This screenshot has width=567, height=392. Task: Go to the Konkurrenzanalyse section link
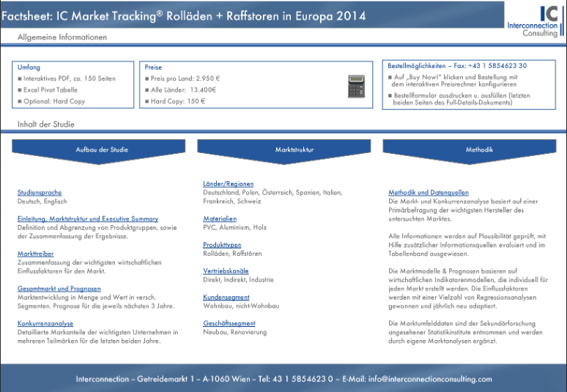pos(45,323)
